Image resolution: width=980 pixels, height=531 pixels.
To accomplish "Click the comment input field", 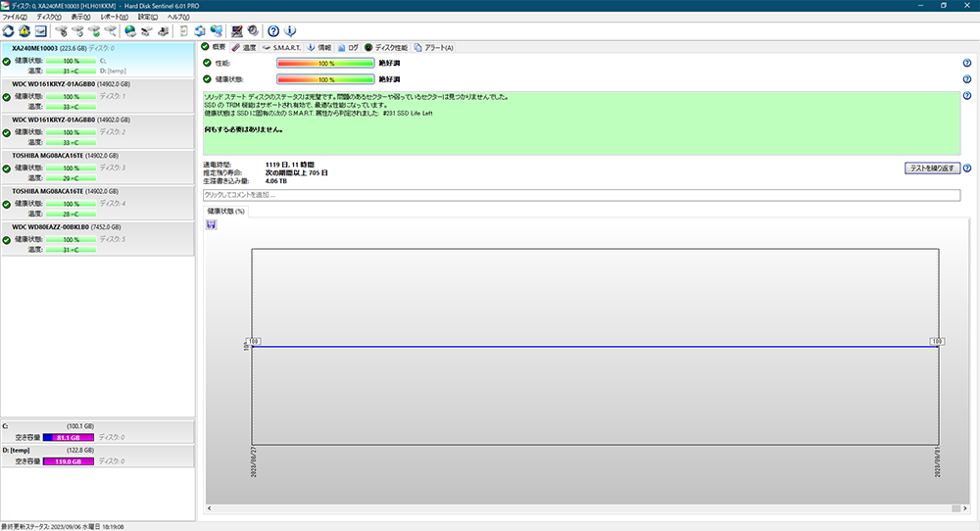I will tap(581, 195).
